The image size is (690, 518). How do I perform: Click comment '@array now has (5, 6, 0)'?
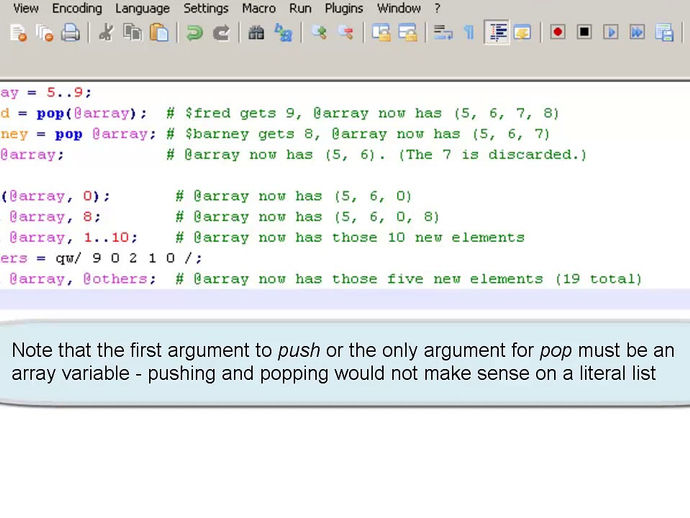pyautogui.click(x=303, y=196)
